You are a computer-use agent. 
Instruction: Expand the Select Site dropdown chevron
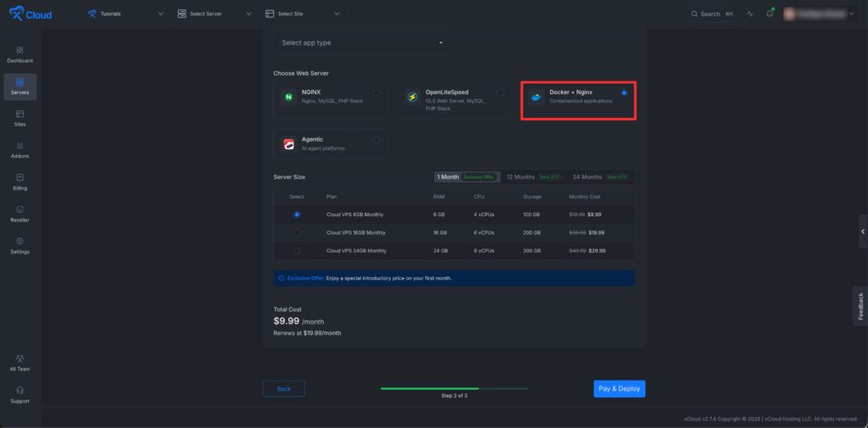click(337, 14)
